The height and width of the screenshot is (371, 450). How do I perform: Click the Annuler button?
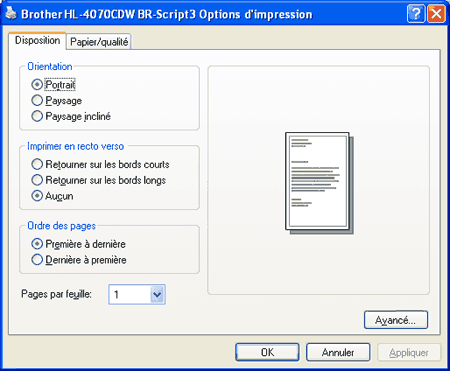point(338,352)
